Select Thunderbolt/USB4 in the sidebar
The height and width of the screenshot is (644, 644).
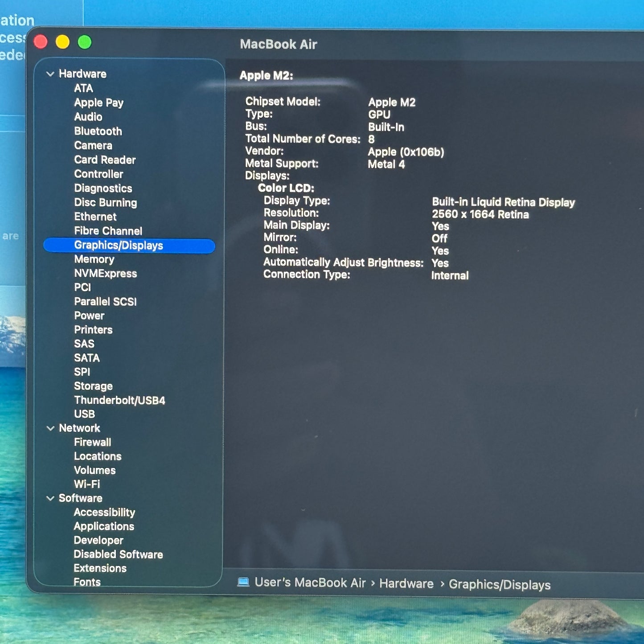pyautogui.click(x=119, y=400)
